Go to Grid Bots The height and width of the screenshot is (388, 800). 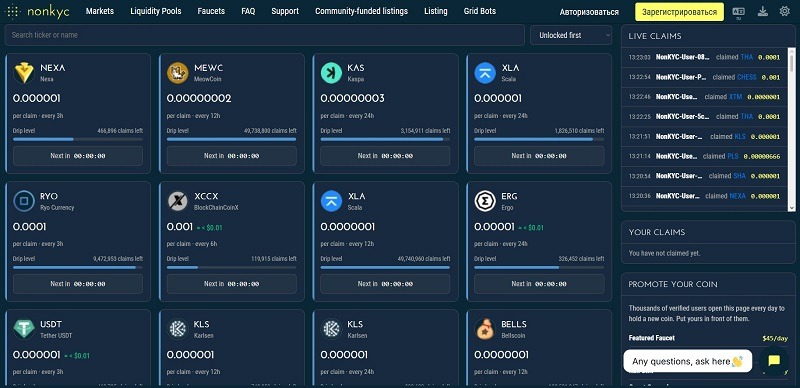pyautogui.click(x=480, y=11)
